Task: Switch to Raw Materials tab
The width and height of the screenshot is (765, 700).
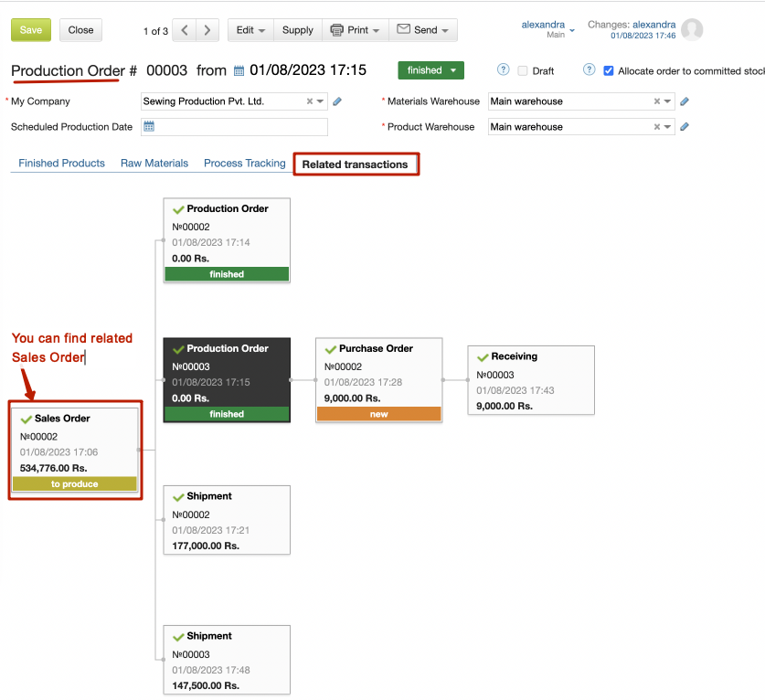Action: [x=154, y=164]
